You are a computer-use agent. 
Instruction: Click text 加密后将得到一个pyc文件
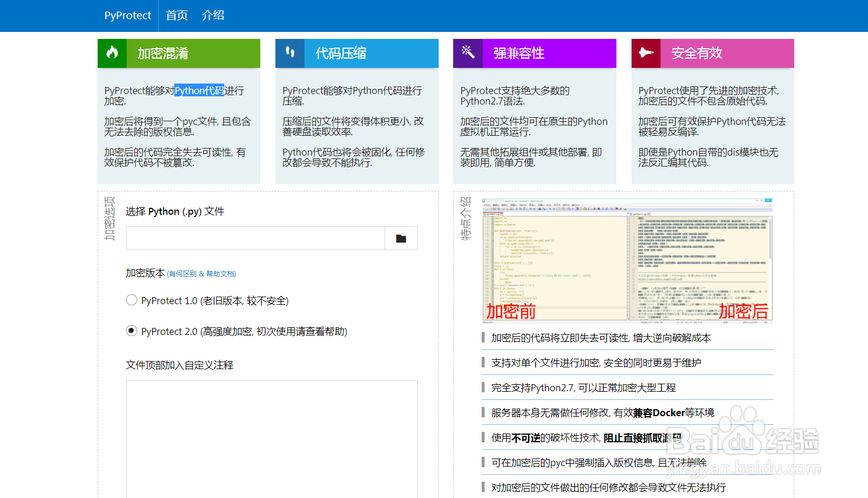[177, 127]
